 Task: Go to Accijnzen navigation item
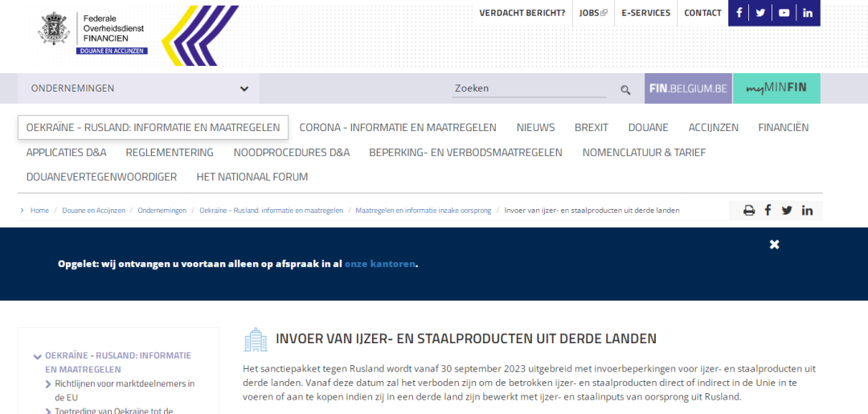pos(713,127)
